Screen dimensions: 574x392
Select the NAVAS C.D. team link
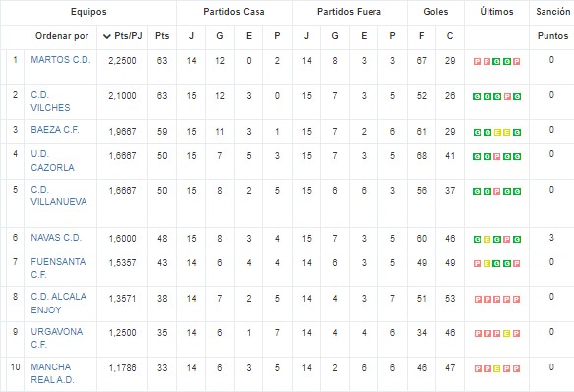point(56,238)
